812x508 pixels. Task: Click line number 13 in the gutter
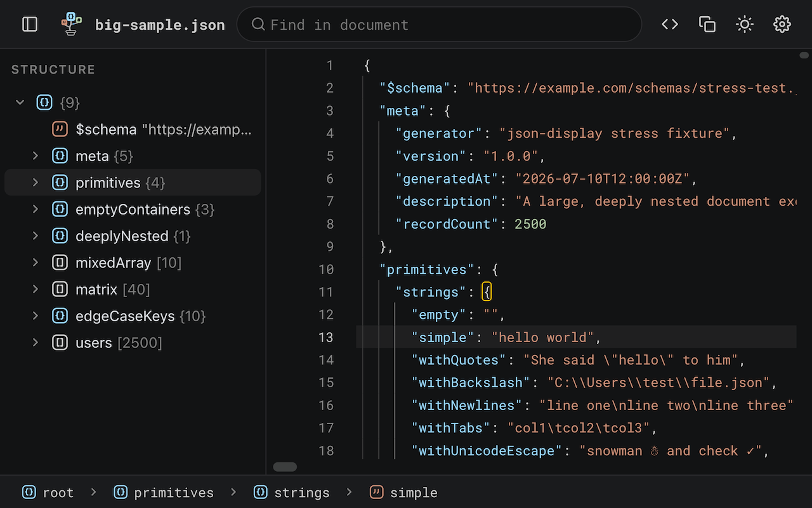point(326,337)
